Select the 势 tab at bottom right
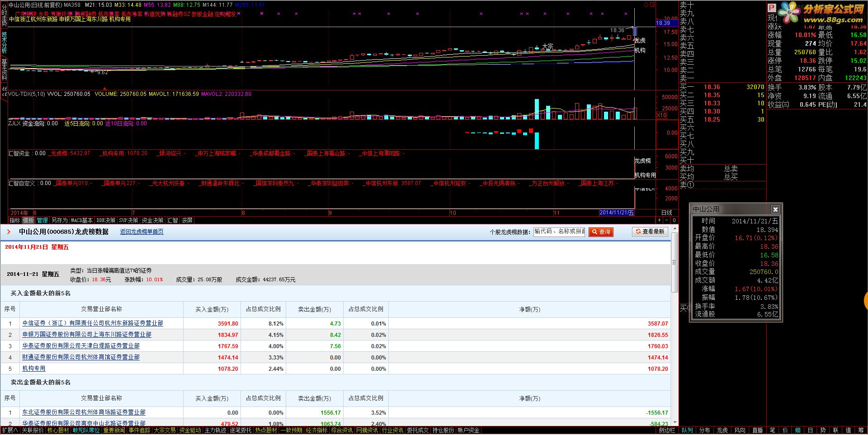This screenshot has height=435, width=868. point(823,430)
